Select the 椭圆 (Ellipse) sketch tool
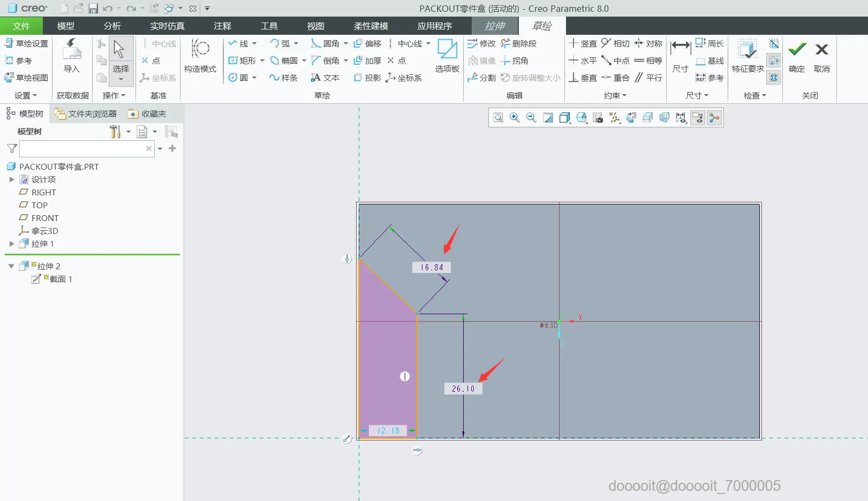The width and height of the screenshot is (868, 501). click(284, 60)
